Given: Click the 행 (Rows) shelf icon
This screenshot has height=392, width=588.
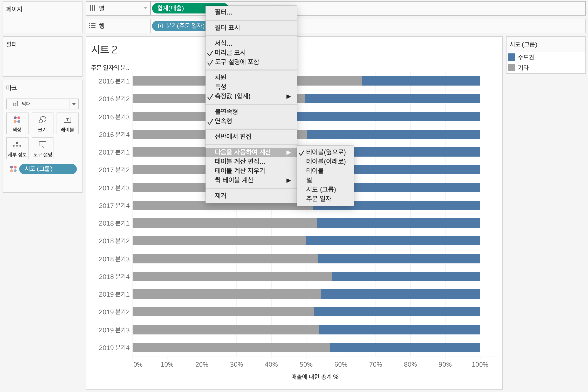Looking at the screenshot, I should [92, 26].
